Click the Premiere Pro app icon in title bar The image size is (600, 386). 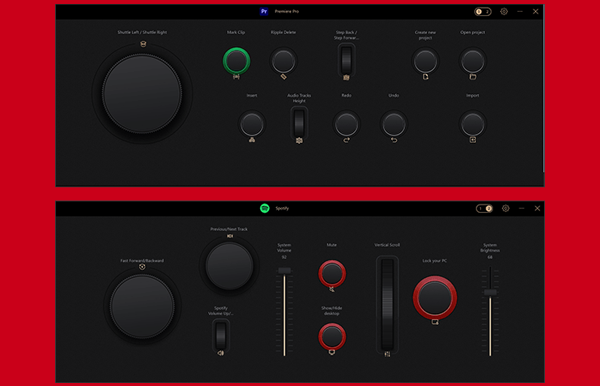click(x=264, y=11)
